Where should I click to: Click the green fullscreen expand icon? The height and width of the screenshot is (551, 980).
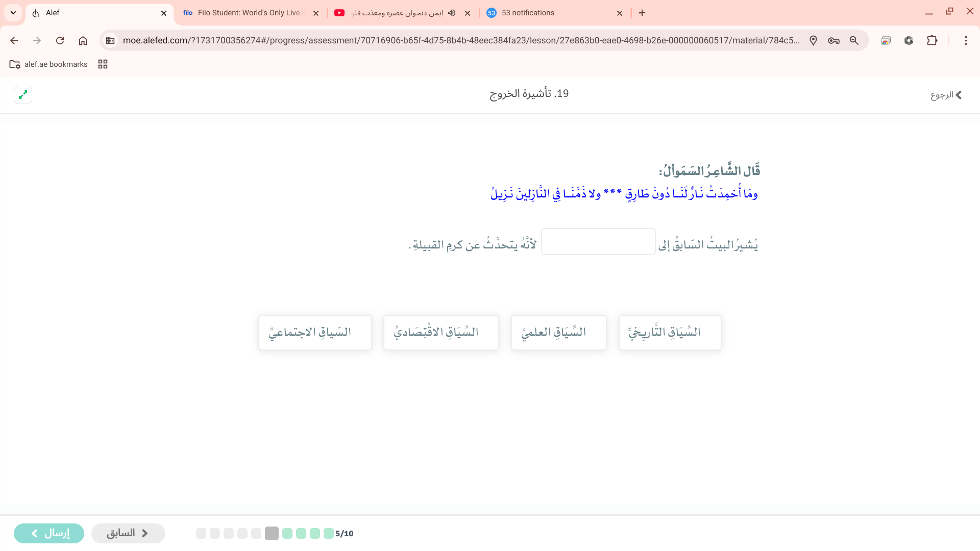[23, 95]
